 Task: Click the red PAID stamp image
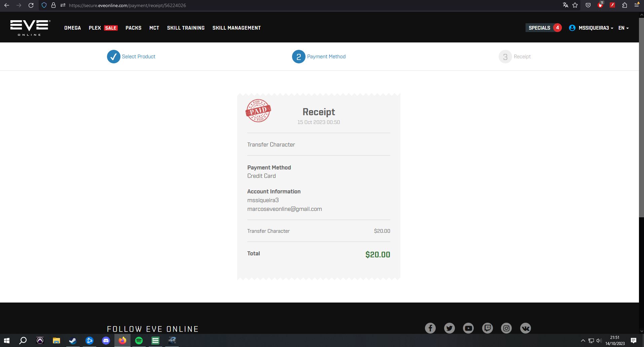(x=258, y=111)
